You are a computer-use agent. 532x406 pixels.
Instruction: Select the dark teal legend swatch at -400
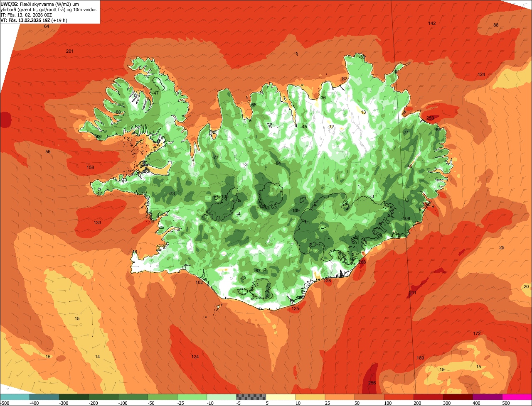point(44,397)
